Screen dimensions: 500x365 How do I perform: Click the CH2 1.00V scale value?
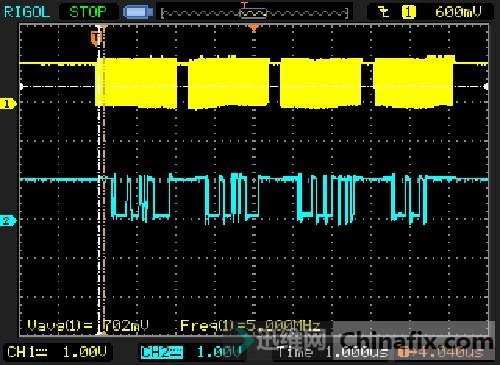219,352
